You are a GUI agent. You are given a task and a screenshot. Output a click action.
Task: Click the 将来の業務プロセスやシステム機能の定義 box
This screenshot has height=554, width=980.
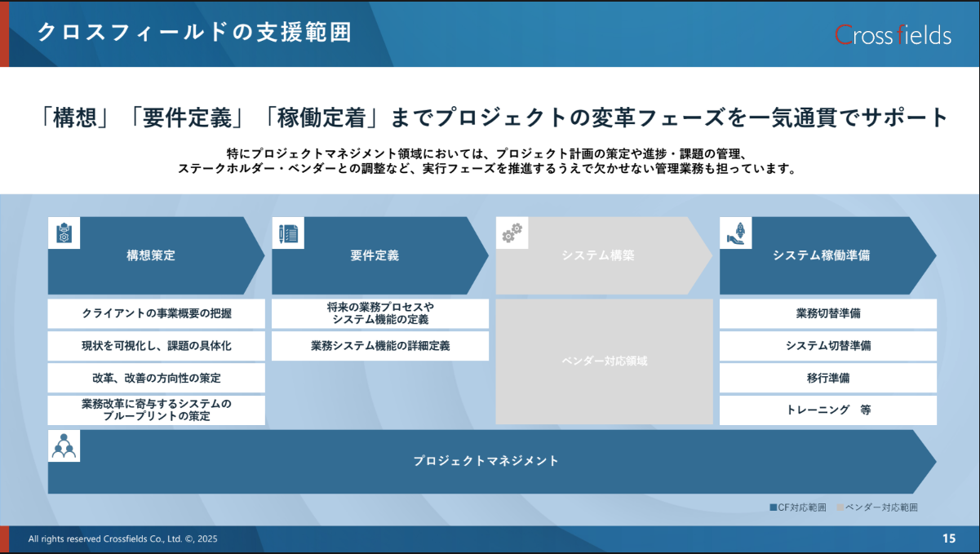[x=380, y=313]
